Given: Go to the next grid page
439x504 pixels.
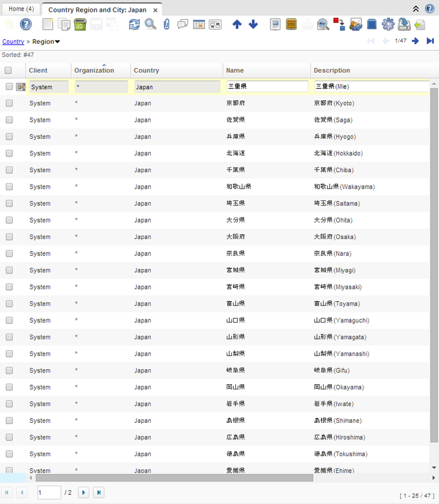Looking at the screenshot, I should point(84,492).
